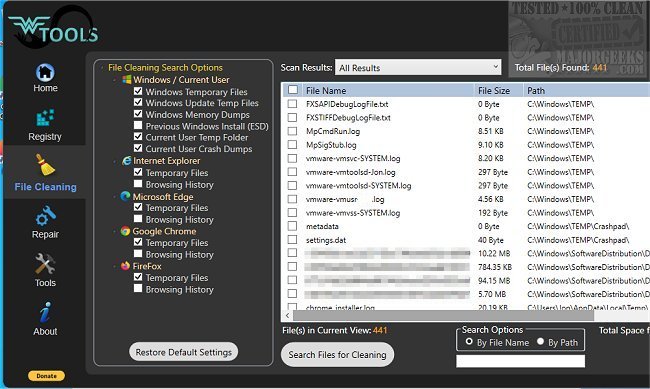Enable Previous Windows Install (ESD) checkbox
Viewport: 650px width, 389px height.
[x=138, y=125]
